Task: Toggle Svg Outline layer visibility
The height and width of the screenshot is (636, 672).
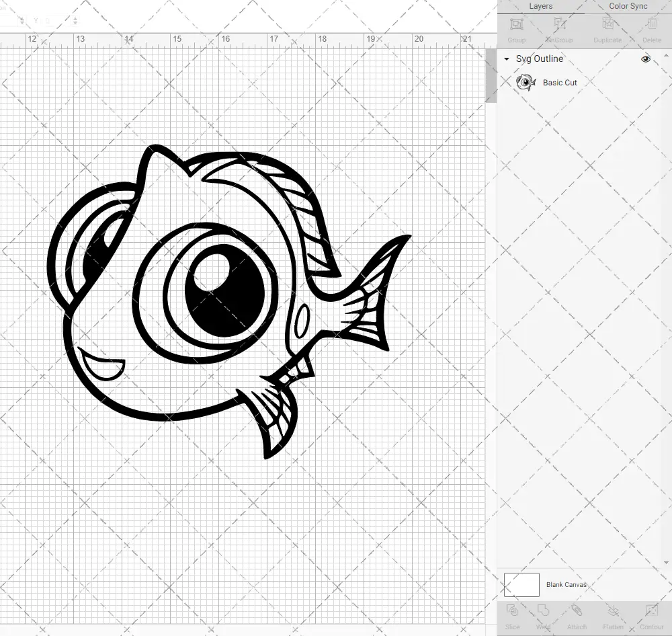Action: click(x=645, y=59)
